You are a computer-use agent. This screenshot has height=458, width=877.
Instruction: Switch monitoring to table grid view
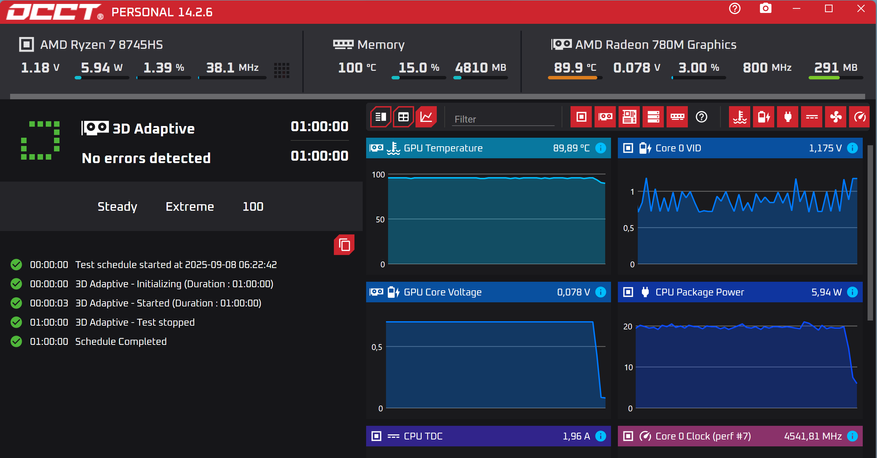click(x=403, y=117)
